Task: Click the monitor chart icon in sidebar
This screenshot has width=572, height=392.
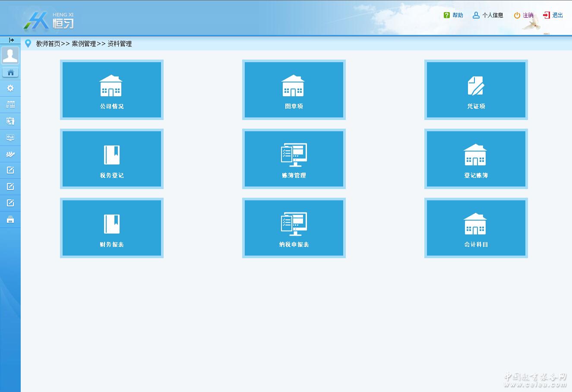Action: pos(10,138)
